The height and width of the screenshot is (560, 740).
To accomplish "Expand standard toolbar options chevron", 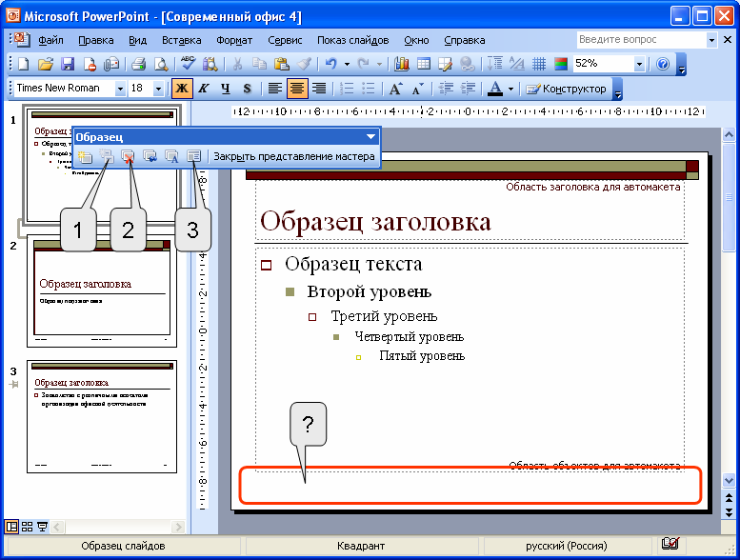I will point(682,65).
